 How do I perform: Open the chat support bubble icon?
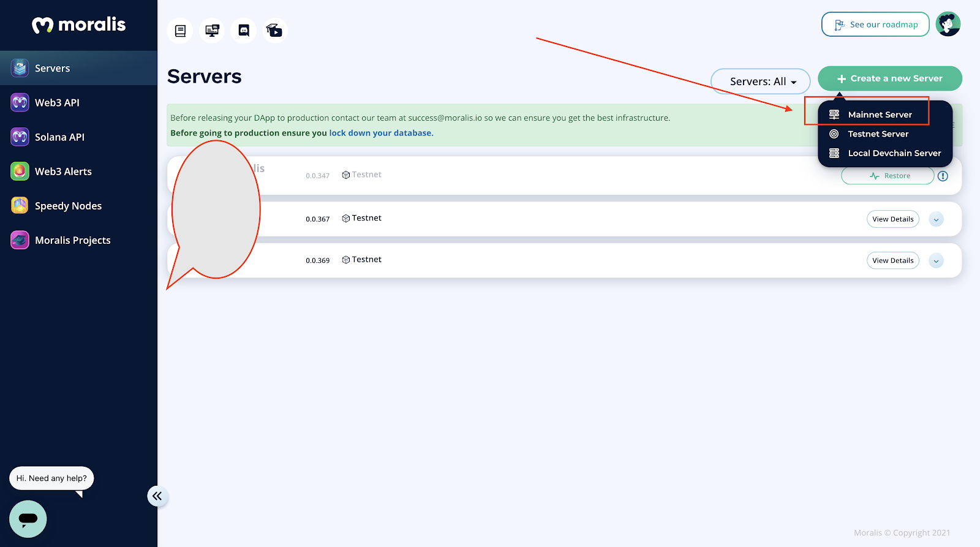point(28,519)
